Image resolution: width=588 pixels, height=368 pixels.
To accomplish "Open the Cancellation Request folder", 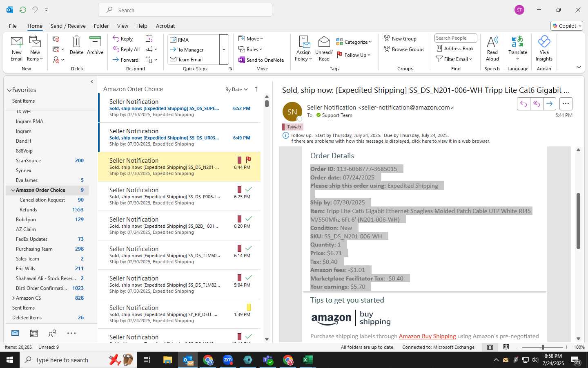I will click(47, 200).
